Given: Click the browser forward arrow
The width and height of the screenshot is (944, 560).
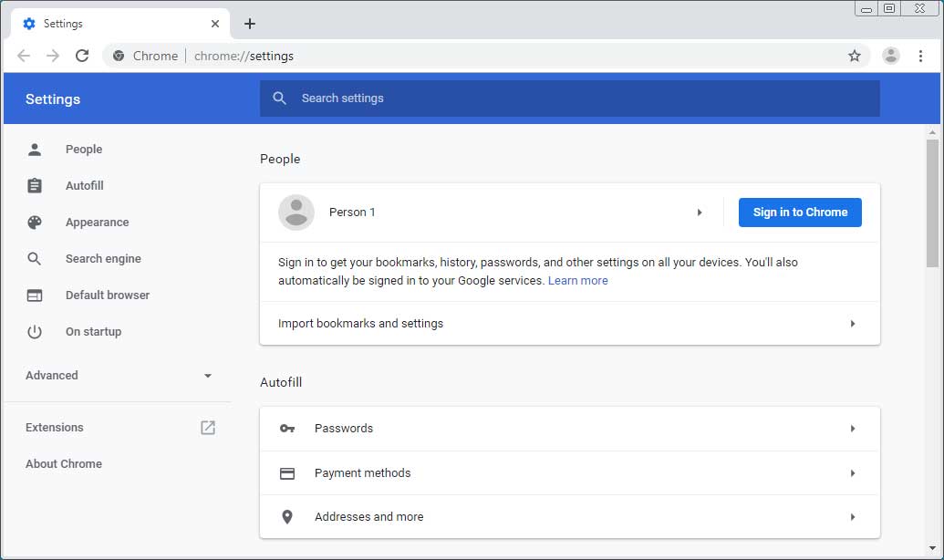Looking at the screenshot, I should click(53, 56).
